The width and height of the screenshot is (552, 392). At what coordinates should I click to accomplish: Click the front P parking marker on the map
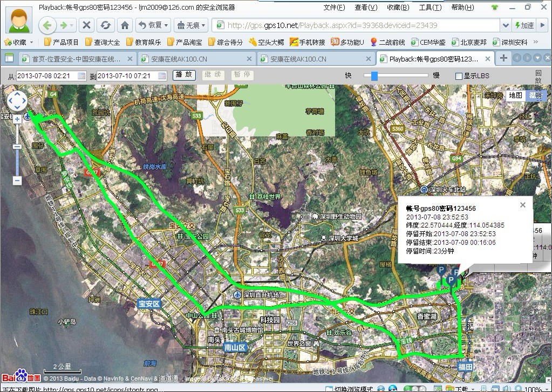pos(451,281)
